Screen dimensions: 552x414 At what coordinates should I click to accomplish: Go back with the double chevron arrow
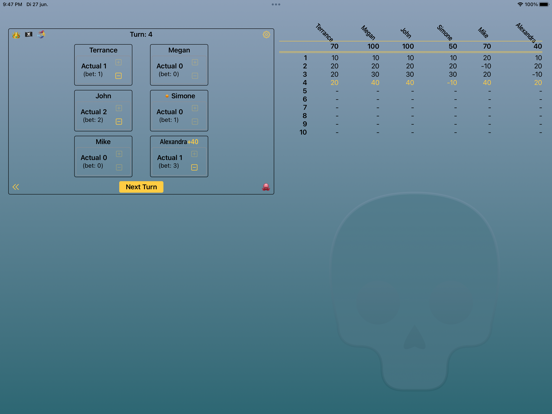click(16, 187)
